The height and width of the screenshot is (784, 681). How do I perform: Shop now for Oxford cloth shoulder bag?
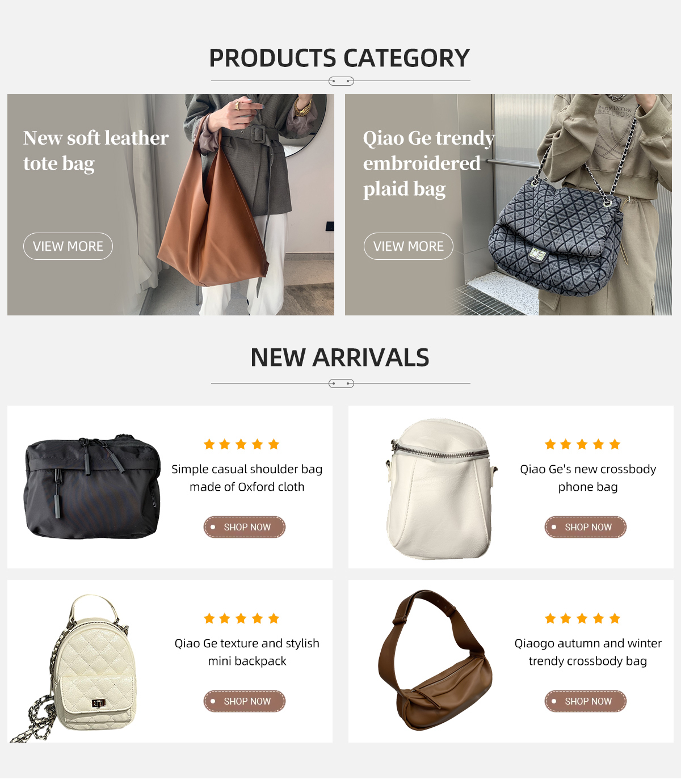245,527
